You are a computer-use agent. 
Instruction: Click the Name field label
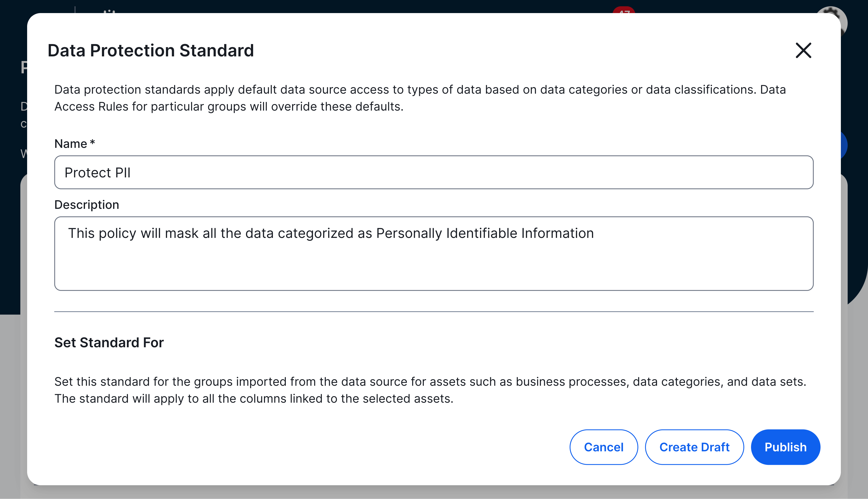71,144
